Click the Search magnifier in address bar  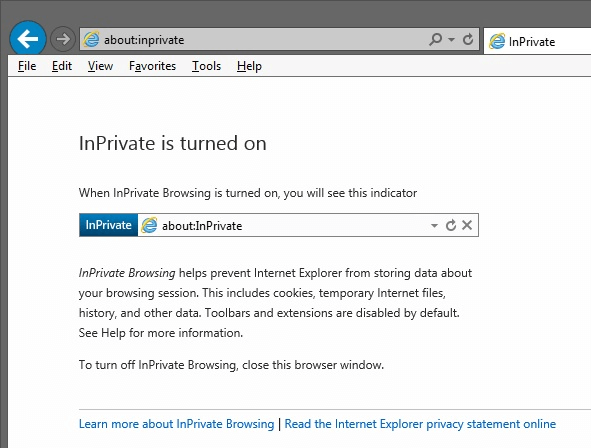[435, 39]
